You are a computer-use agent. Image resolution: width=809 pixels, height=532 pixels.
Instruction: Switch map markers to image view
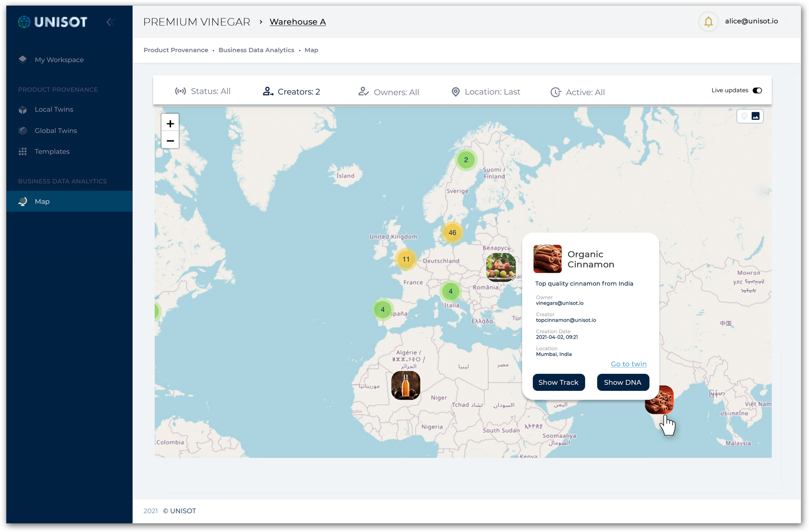756,117
